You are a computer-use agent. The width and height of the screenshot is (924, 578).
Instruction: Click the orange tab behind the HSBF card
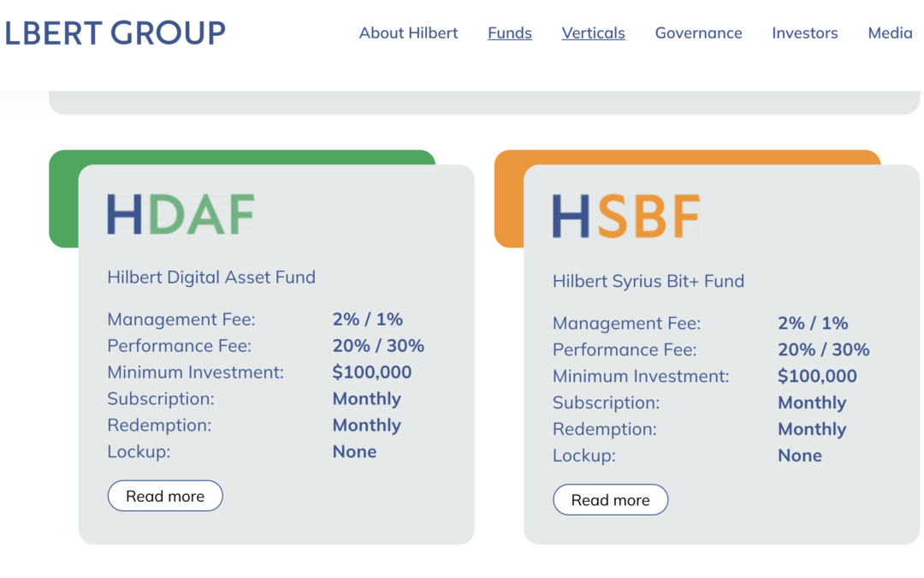coord(508,199)
